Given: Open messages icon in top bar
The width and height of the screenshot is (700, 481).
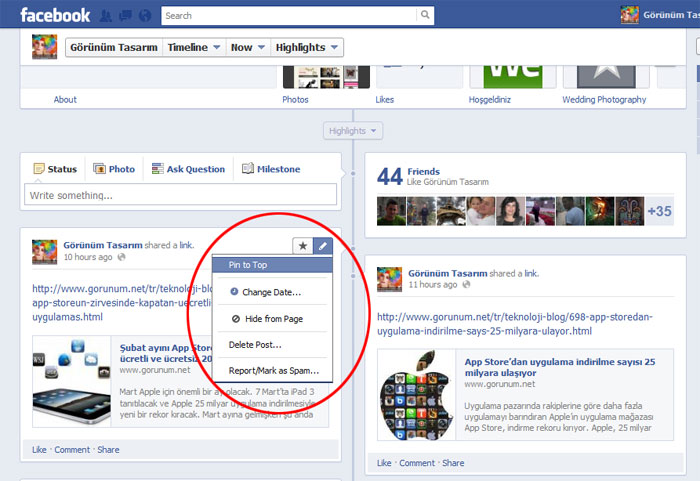Looking at the screenshot, I should pyautogui.click(x=125, y=16).
